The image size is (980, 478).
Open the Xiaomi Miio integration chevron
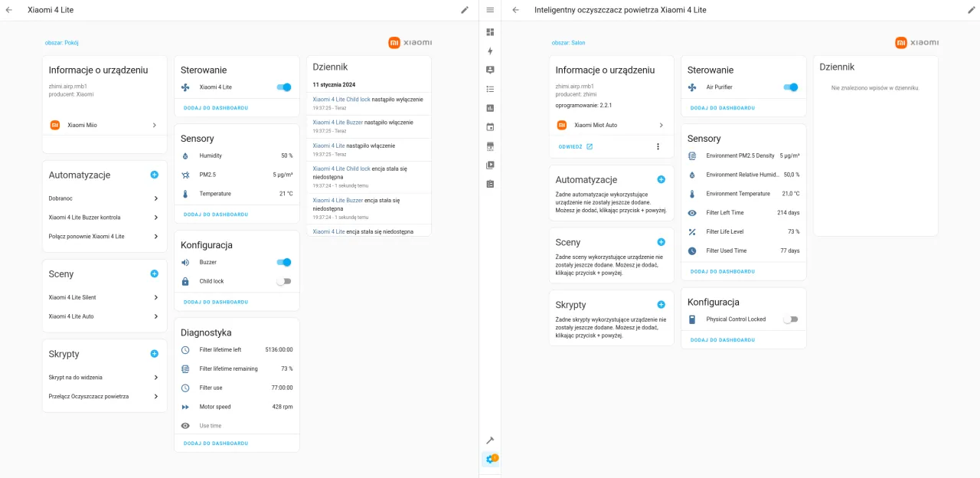[x=154, y=125]
